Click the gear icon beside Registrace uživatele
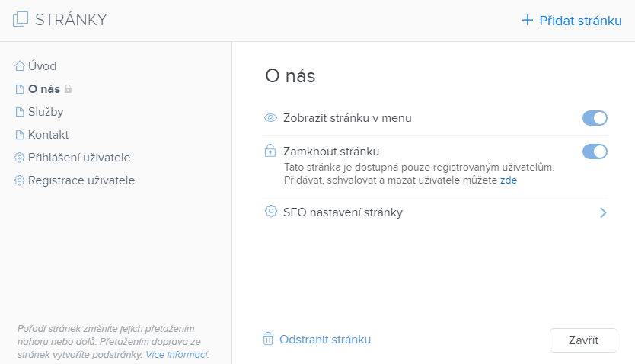Image resolution: width=635 pixels, height=364 pixels. coord(20,180)
